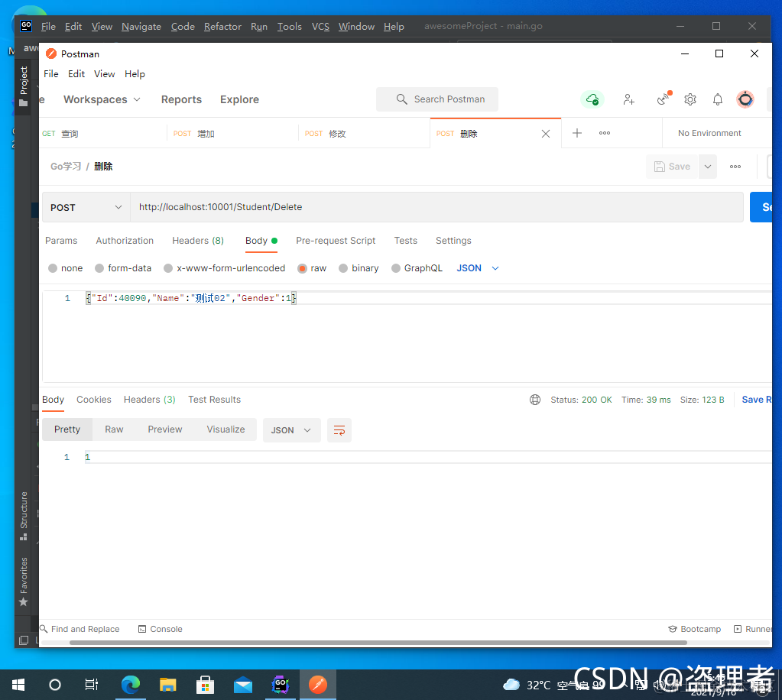
Task: Open Postman settings gear icon
Action: click(x=690, y=99)
